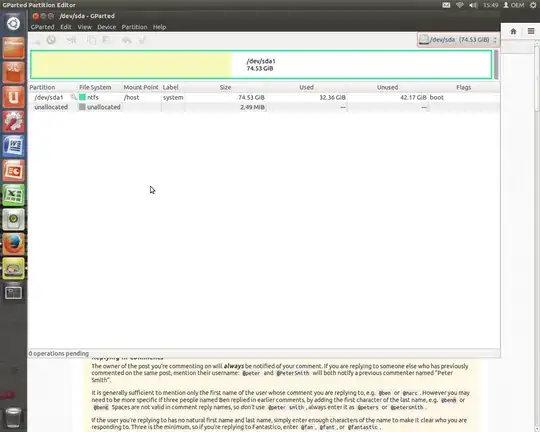
Task: Click the Flags column header
Action: pos(464,87)
